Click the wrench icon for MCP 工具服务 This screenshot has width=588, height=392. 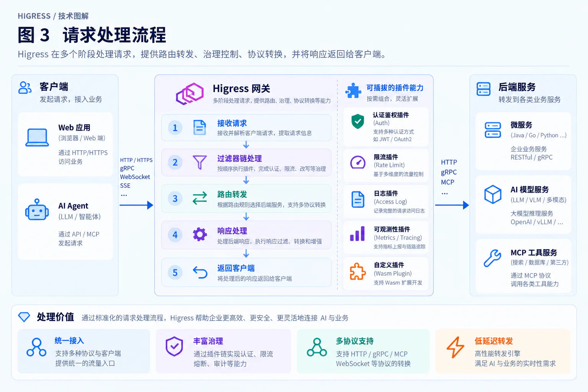pos(492,258)
